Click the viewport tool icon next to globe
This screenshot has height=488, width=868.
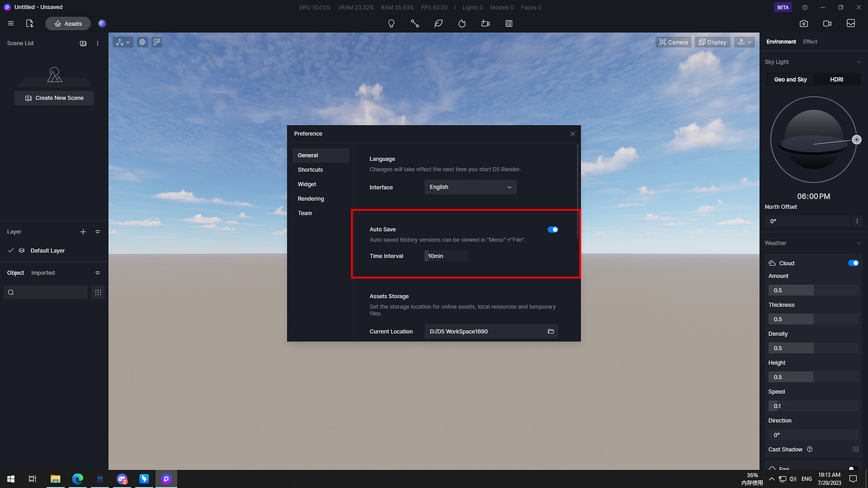(157, 42)
